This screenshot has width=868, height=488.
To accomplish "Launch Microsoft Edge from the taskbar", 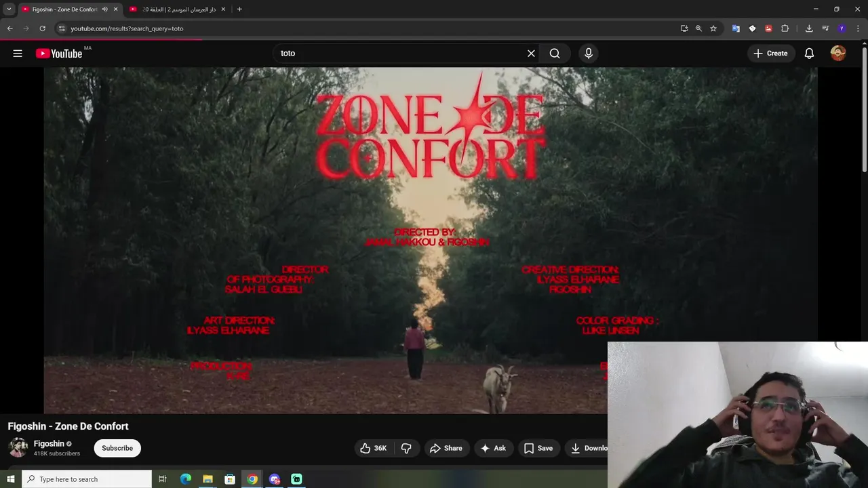I will (x=186, y=479).
